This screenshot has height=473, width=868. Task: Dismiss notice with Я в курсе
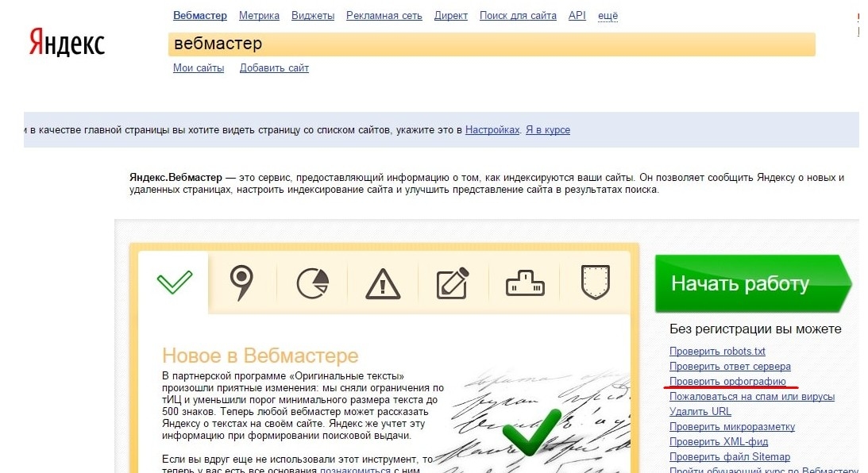547,130
